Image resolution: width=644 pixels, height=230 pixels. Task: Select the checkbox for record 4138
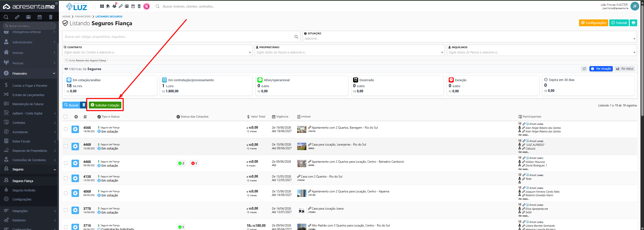point(66,178)
